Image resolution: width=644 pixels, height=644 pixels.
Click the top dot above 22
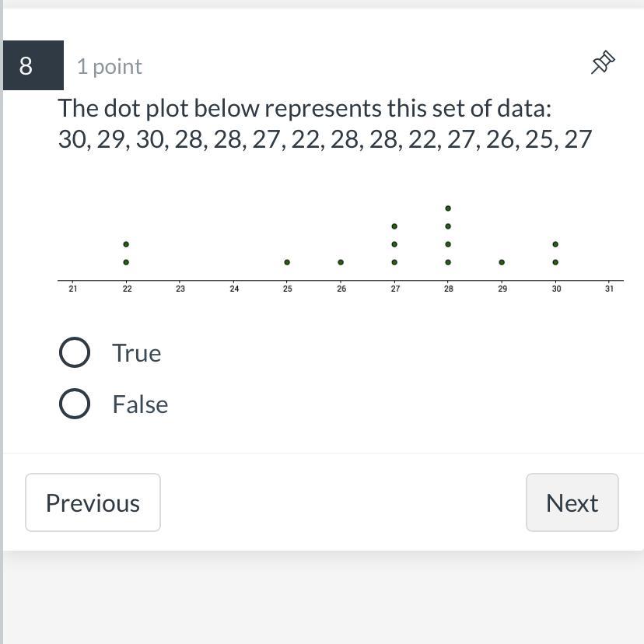pos(126,244)
